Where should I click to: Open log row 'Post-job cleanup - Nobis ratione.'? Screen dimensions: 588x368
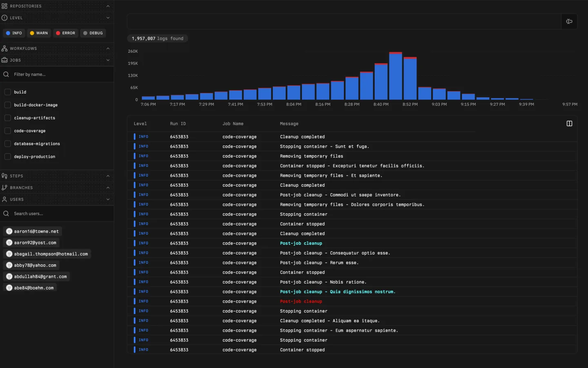pyautogui.click(x=352, y=282)
